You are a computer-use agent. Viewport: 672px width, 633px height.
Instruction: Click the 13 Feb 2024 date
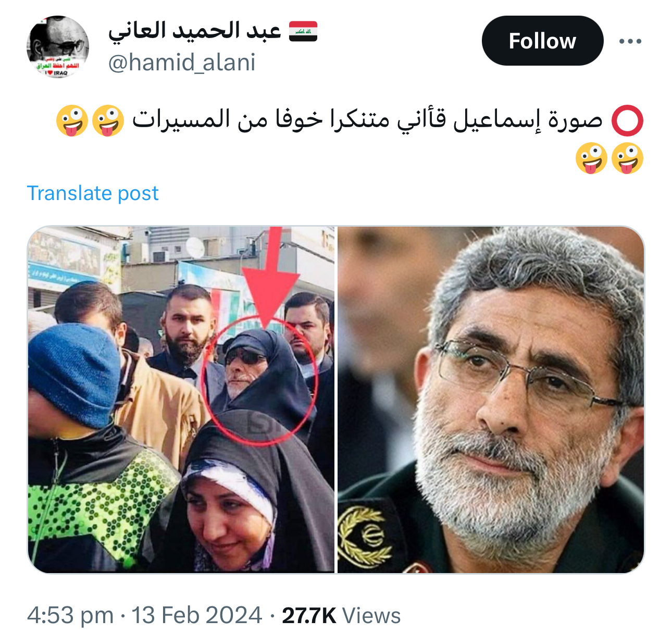pyautogui.click(x=196, y=615)
